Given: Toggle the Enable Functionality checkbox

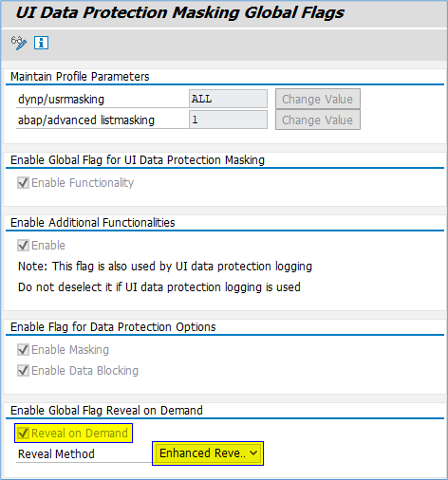Looking at the screenshot, I should [23, 183].
